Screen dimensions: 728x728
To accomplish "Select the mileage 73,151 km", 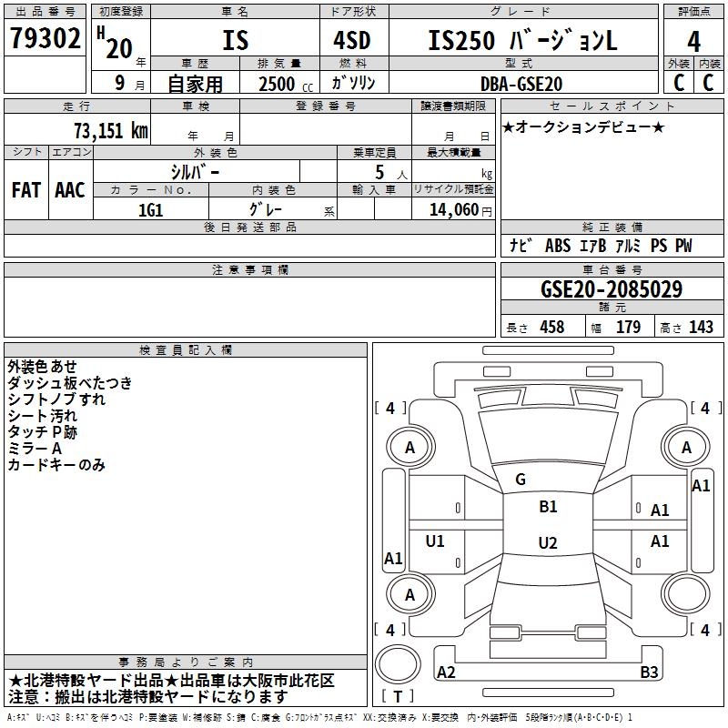I will tap(111, 131).
